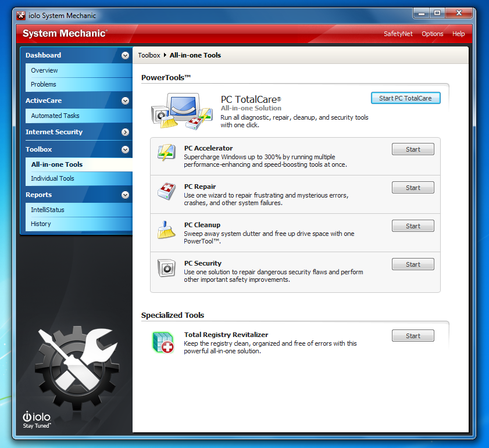Collapse the Reports section chevron
The image size is (489, 448).
[125, 195]
